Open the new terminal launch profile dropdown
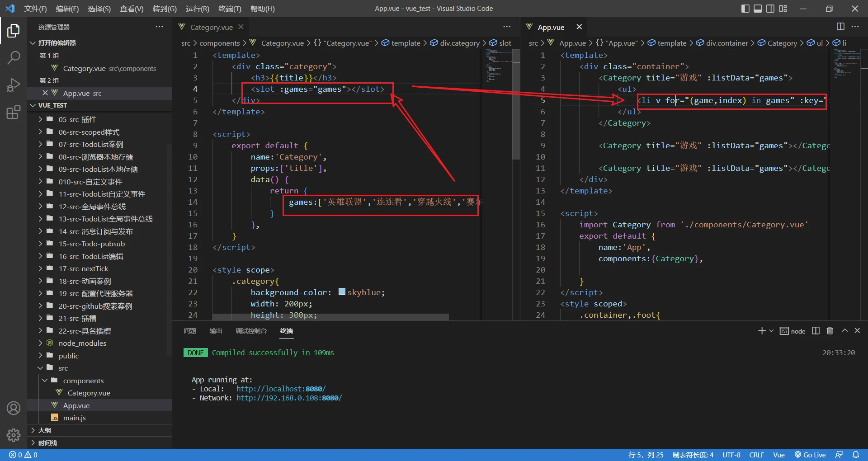 (x=771, y=331)
